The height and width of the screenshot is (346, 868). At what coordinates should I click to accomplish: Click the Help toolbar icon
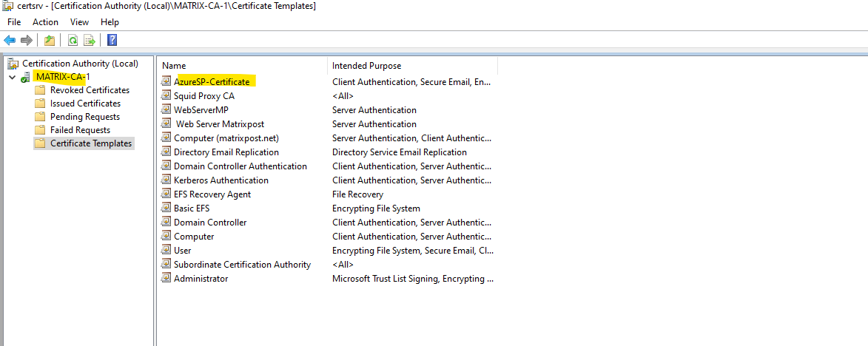tap(112, 40)
